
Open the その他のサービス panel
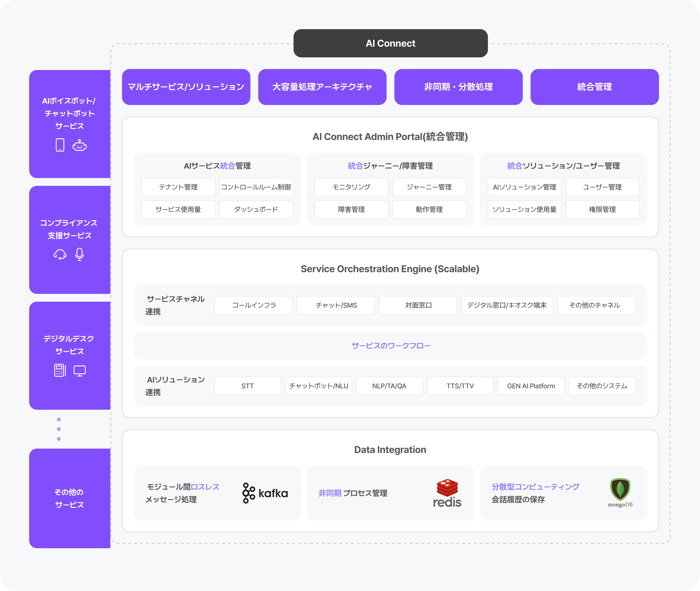70,498
